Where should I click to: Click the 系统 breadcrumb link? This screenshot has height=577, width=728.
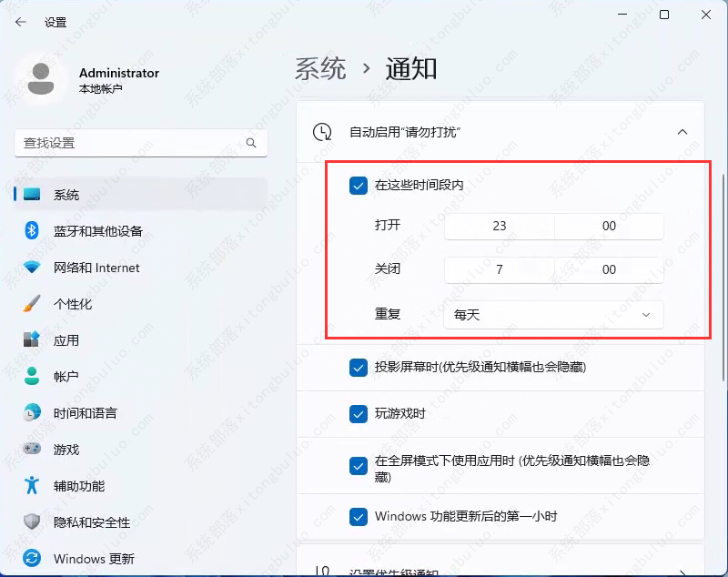point(320,68)
